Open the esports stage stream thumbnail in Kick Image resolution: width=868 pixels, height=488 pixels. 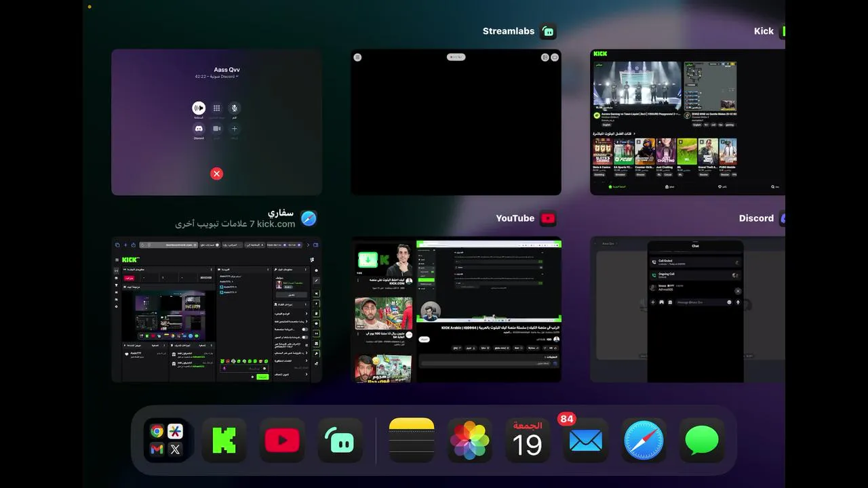pos(637,86)
